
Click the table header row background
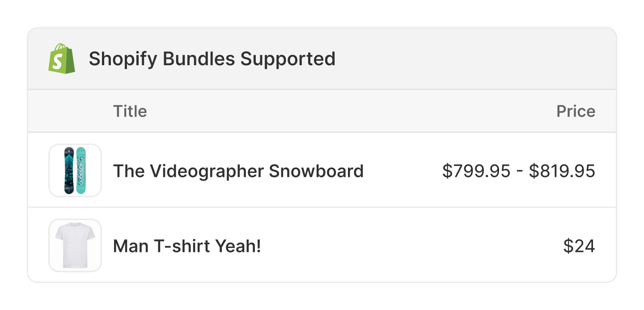coord(322,111)
